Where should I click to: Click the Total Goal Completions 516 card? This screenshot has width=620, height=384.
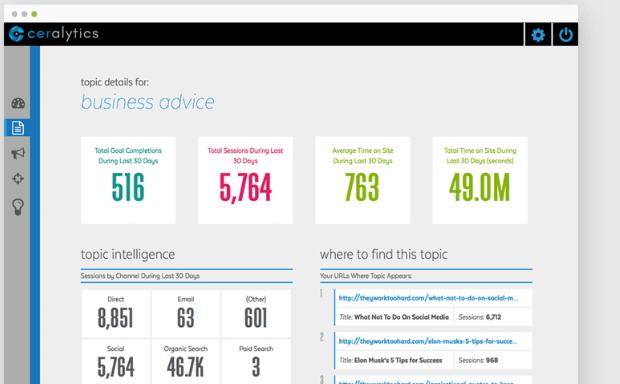click(x=128, y=180)
